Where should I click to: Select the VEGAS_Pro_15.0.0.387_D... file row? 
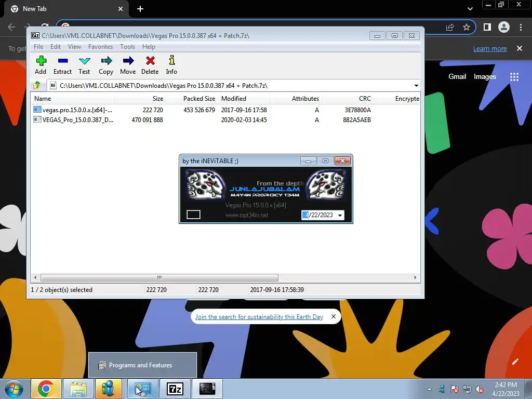point(225,120)
